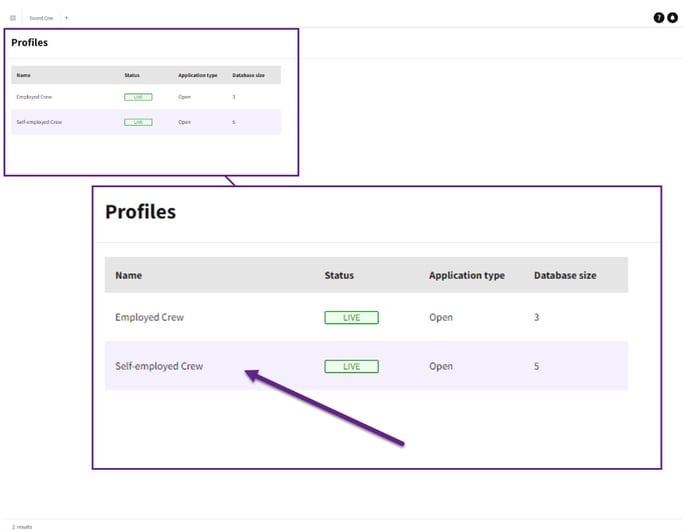Click the Status header in the enlarged callout
688x532 pixels.
339,275
